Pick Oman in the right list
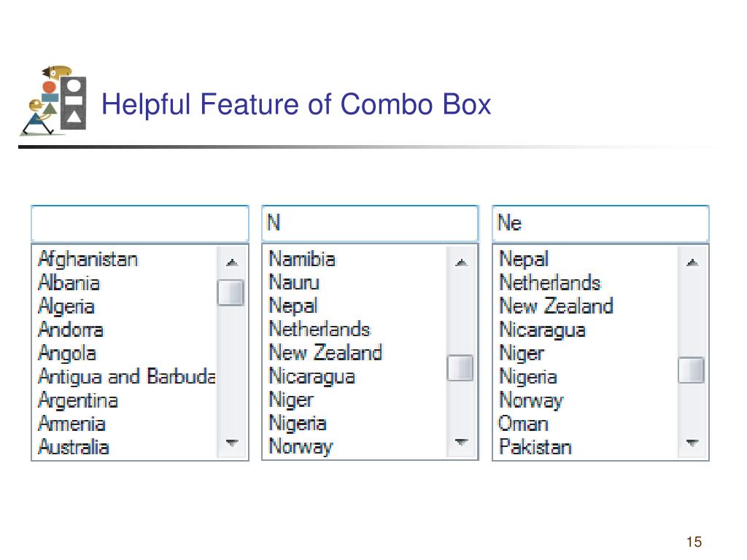747x560 pixels. (x=523, y=424)
